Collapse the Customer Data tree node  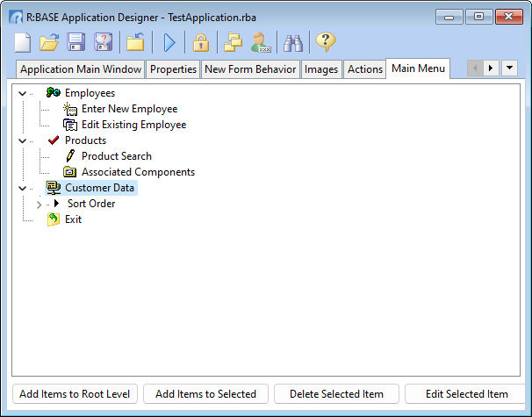coord(23,188)
